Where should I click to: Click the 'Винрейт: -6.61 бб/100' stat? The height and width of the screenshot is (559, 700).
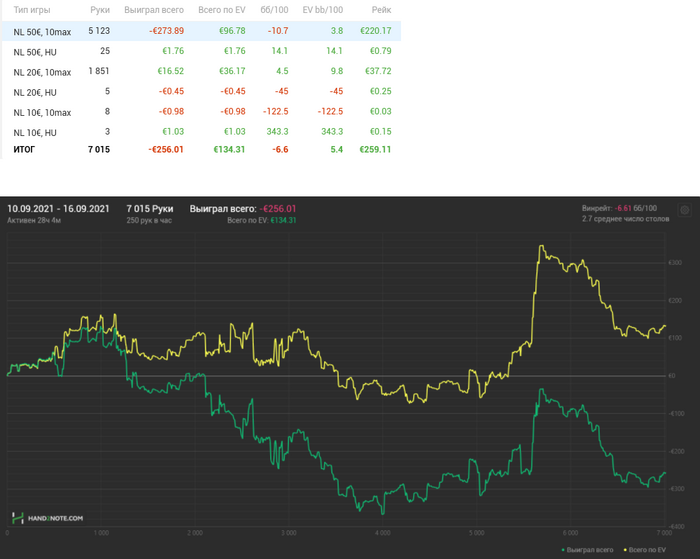point(619,208)
